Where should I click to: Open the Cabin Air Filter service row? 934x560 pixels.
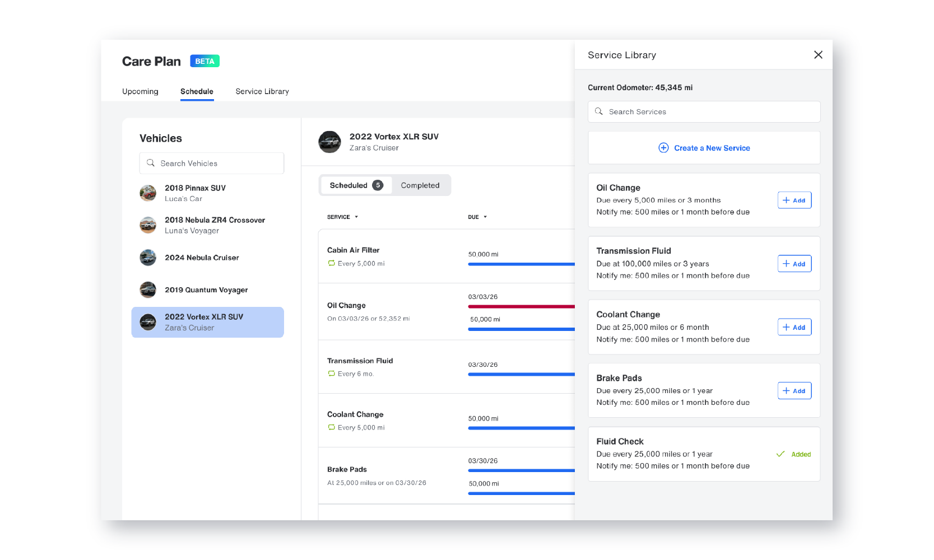pos(447,256)
